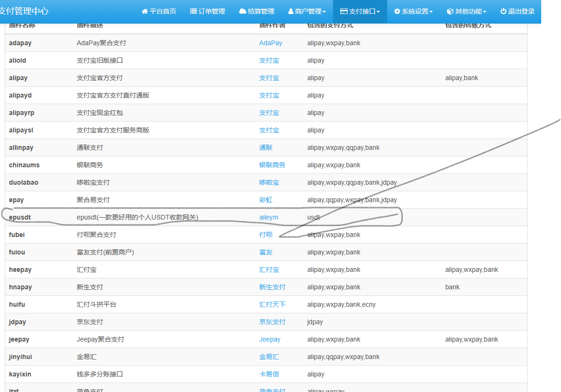Viewport: 561px width, 392px height.
Task: Select the chinaums plugin name
Action: (24, 165)
